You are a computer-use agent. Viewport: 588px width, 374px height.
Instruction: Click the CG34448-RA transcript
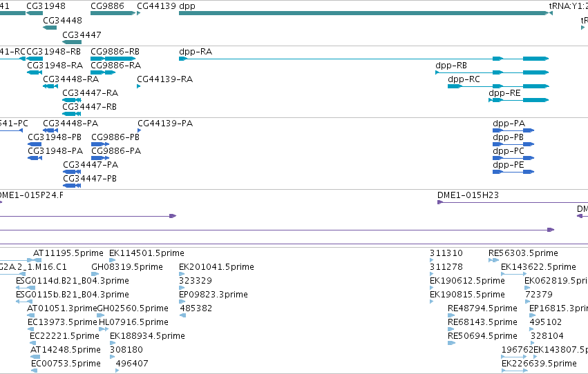(50, 86)
